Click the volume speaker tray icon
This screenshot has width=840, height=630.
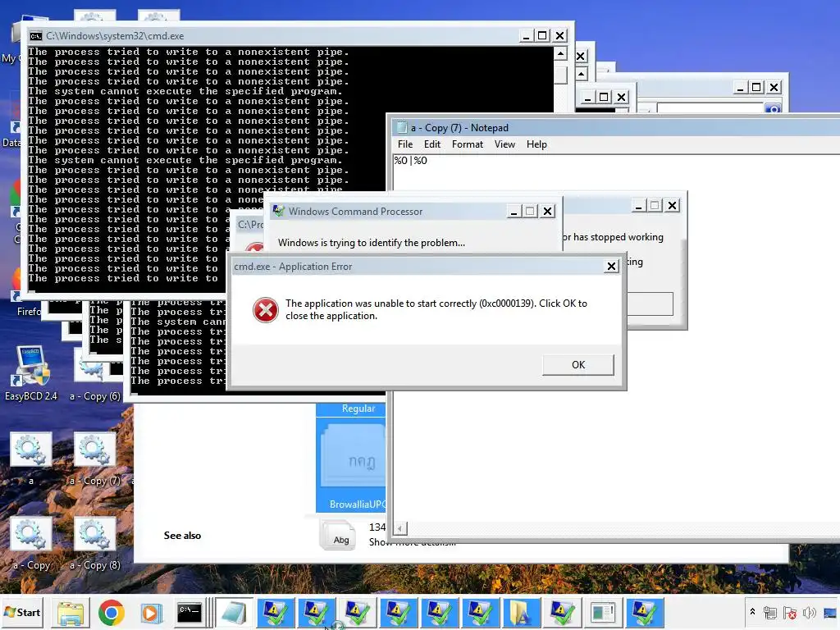point(809,612)
